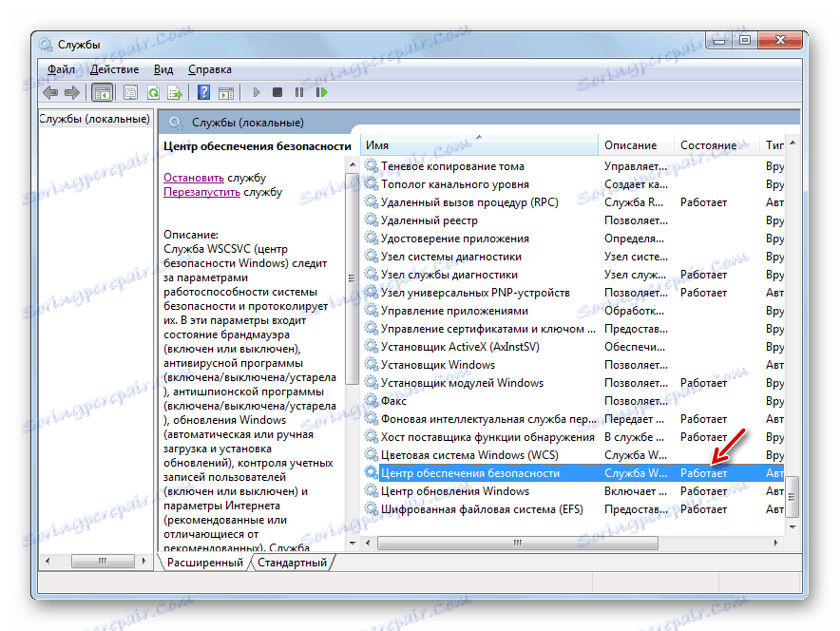Click the Refresh toolbar icon
840x631 pixels.
[x=153, y=93]
